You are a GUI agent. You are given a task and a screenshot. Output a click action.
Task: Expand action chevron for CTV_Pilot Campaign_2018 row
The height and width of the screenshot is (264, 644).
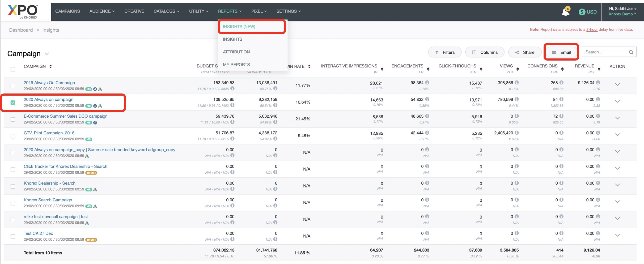pyautogui.click(x=617, y=135)
